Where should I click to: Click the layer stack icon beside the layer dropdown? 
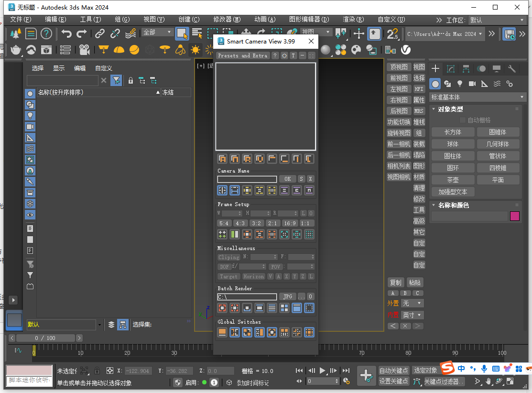click(x=111, y=325)
